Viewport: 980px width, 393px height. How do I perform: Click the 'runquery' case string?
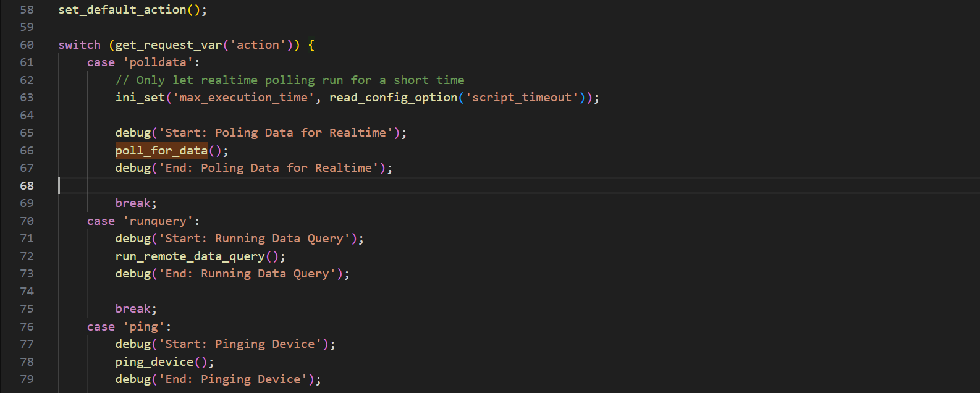(158, 221)
